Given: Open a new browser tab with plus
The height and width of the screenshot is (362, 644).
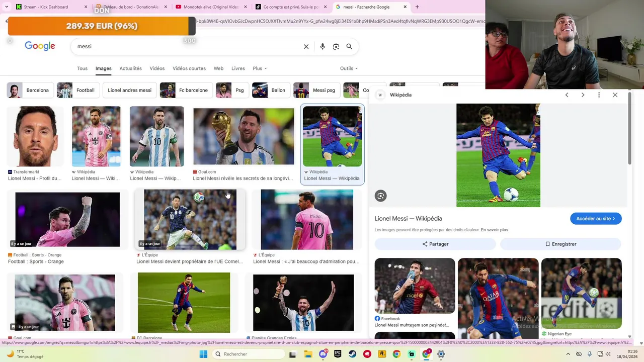Looking at the screenshot, I should point(417,7).
